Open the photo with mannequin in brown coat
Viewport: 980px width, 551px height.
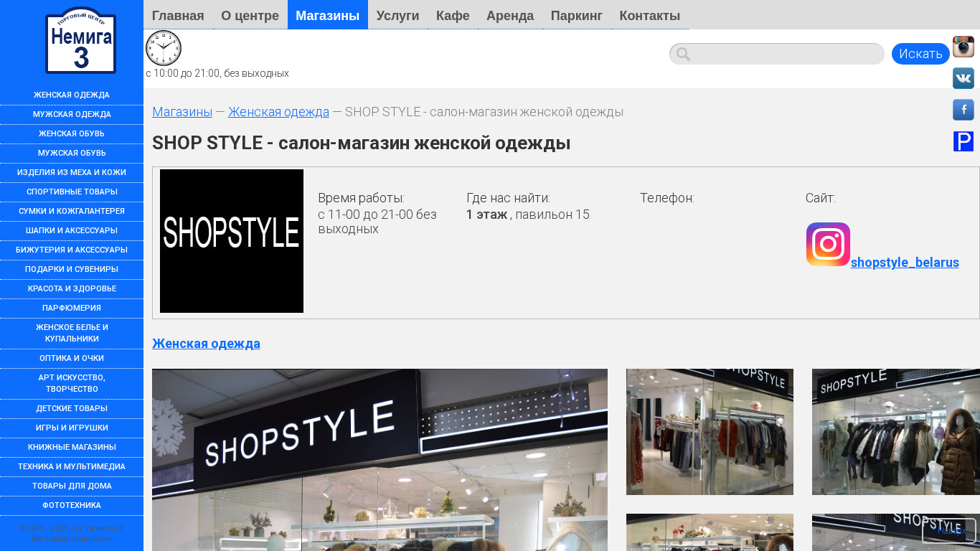tap(896, 432)
